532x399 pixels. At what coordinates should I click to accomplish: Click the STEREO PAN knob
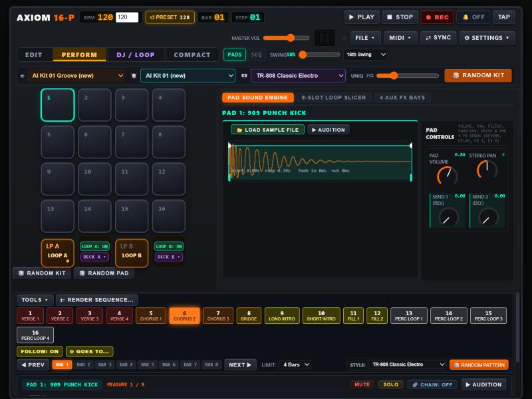pyautogui.click(x=487, y=170)
